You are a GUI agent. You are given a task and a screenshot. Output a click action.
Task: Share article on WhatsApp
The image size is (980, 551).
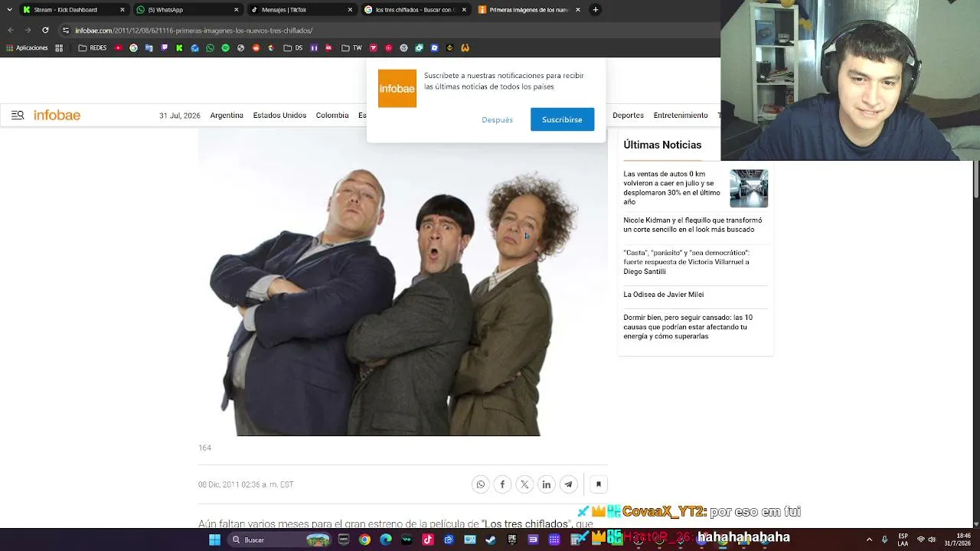[x=480, y=484]
